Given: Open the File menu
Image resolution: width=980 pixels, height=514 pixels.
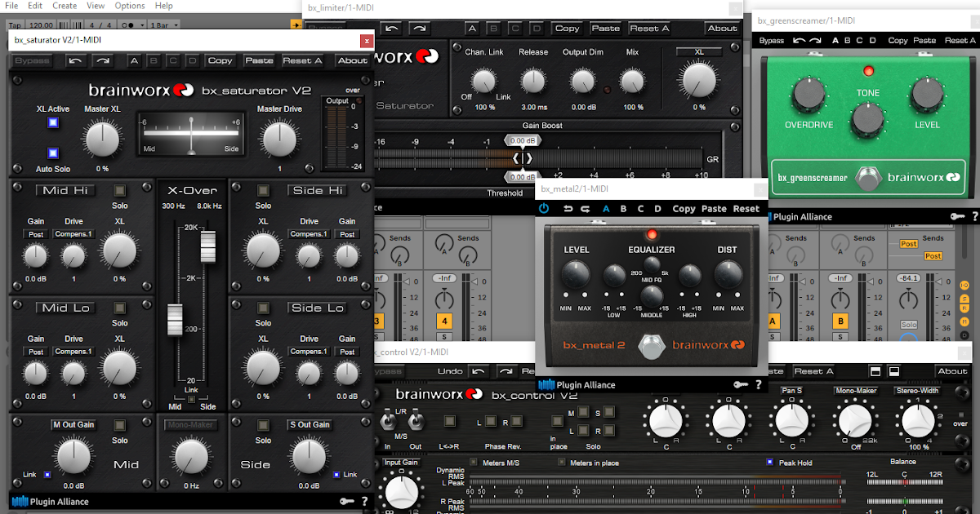Looking at the screenshot, I should [x=11, y=6].
